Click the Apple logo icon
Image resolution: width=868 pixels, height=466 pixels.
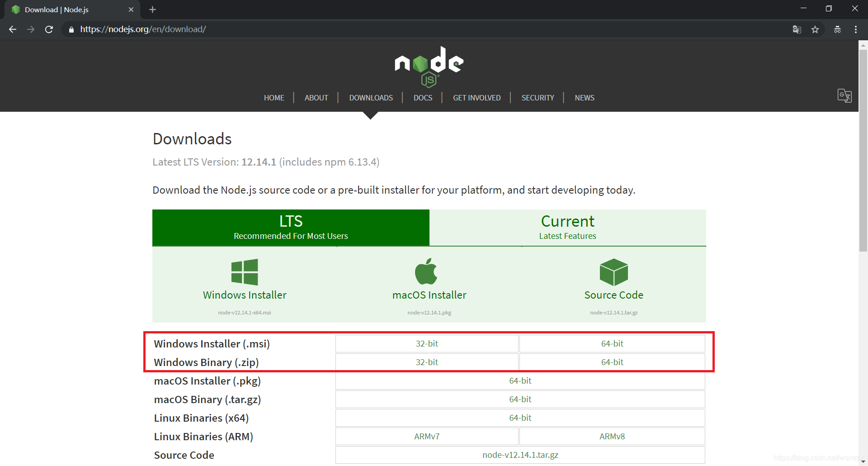(x=426, y=271)
